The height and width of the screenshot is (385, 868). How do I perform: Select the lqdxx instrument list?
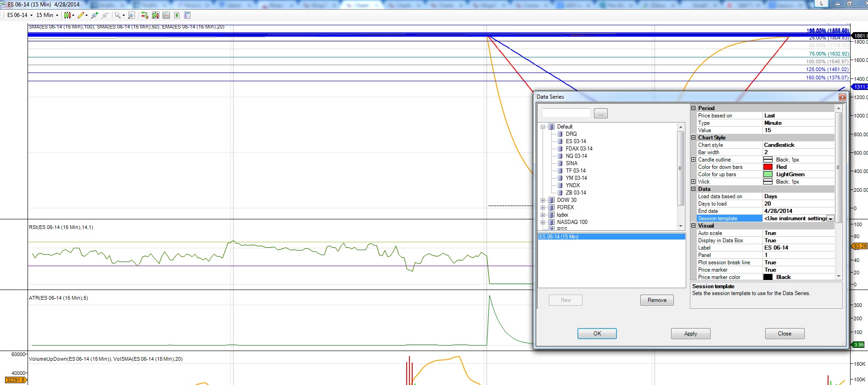pyautogui.click(x=562, y=215)
